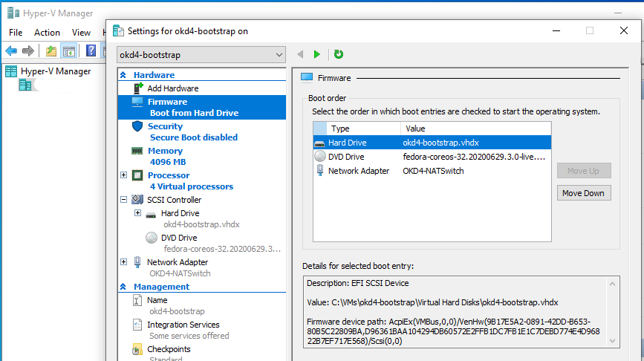This screenshot has height=361, width=644.
Task: Click the Hard Drive icon in boot order list
Action: click(x=319, y=143)
